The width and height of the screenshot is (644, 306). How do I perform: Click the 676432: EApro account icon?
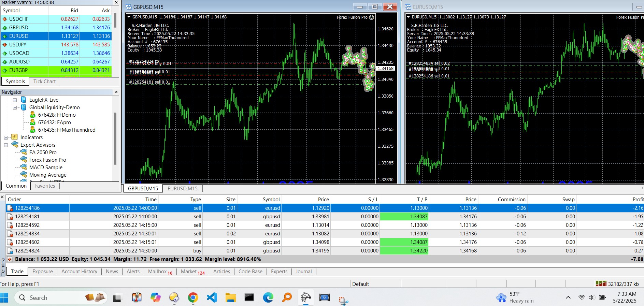pos(33,122)
